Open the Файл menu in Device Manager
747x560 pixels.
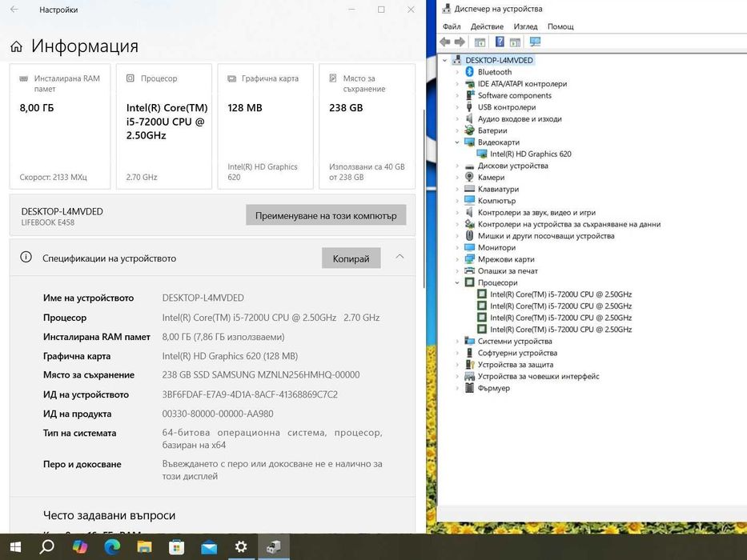click(x=452, y=26)
